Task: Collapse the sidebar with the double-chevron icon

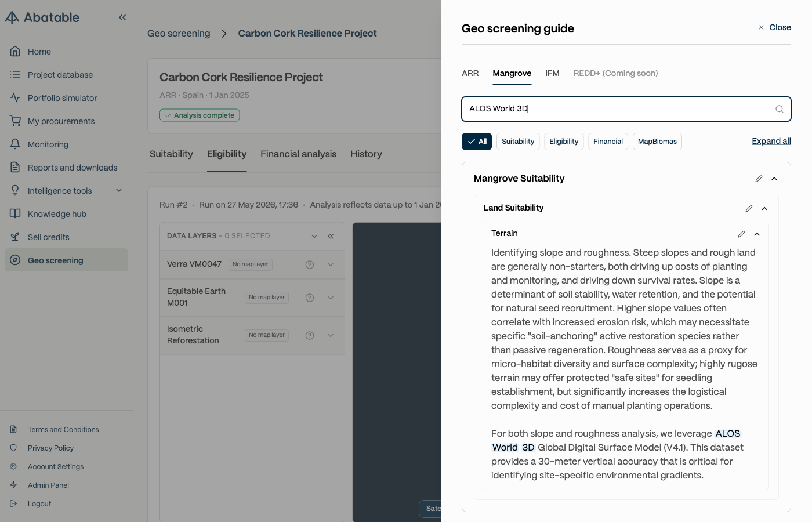Action: [122, 17]
